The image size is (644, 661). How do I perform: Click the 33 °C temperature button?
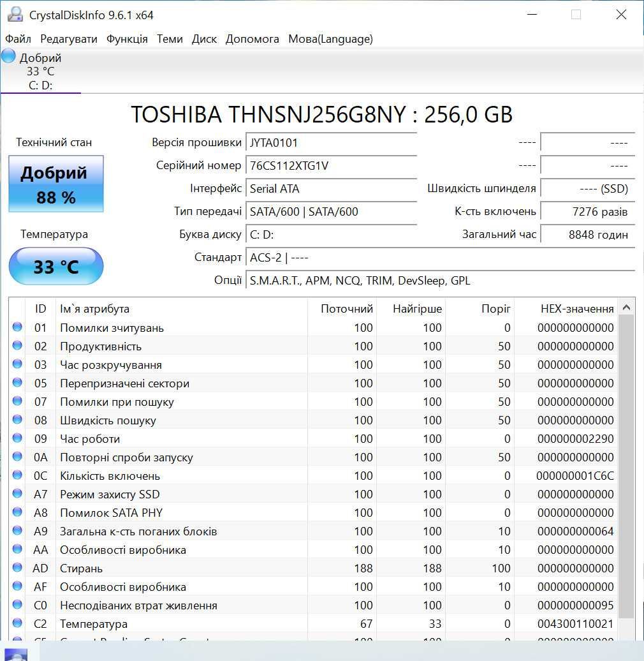[56, 267]
